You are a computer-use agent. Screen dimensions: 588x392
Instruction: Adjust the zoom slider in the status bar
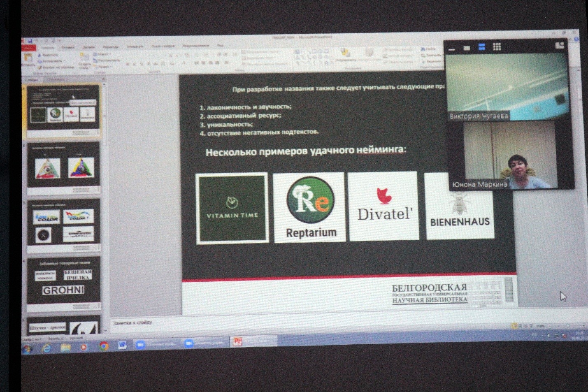pyautogui.click(x=568, y=326)
